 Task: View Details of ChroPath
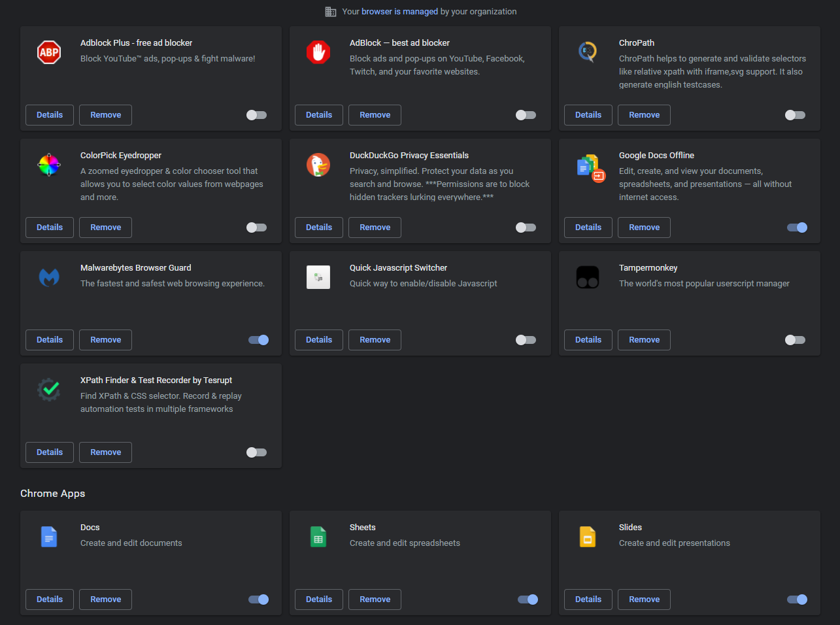click(x=588, y=115)
